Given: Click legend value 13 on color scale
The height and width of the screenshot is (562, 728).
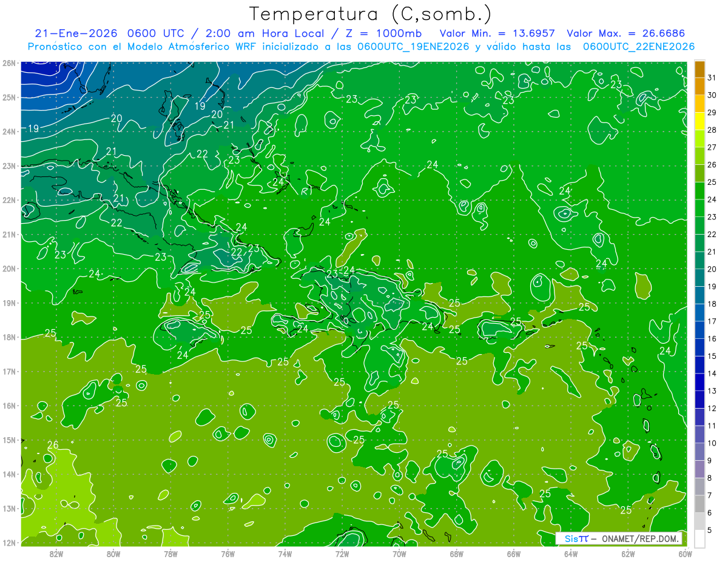Looking at the screenshot, I should point(712,391).
